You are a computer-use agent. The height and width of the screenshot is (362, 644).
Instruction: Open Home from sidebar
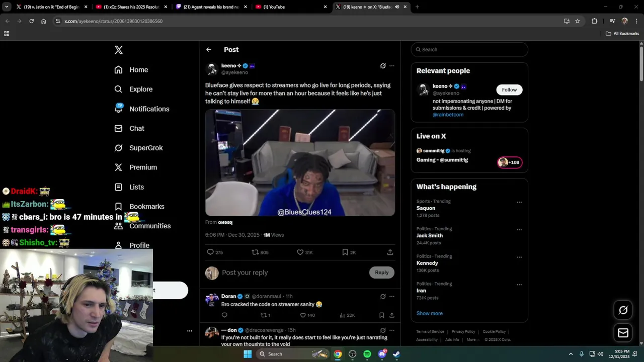point(131,70)
